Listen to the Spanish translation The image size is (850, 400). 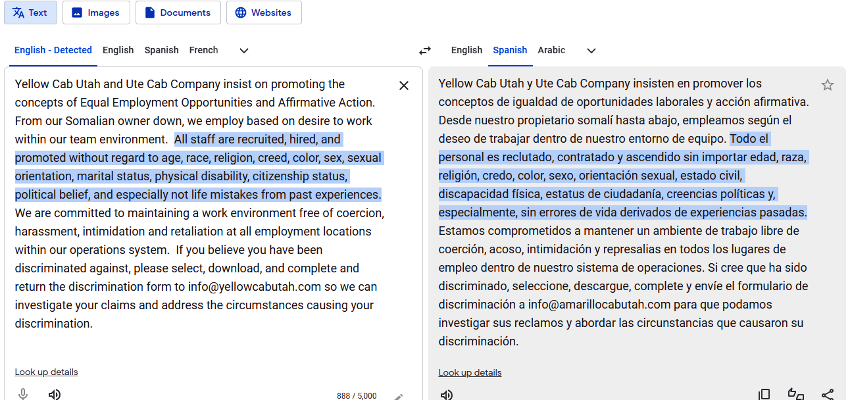(446, 395)
